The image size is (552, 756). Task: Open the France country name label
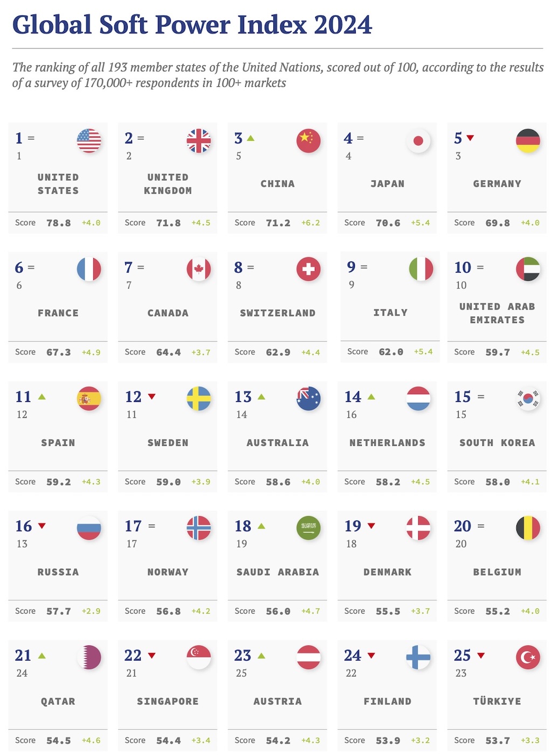[58, 313]
